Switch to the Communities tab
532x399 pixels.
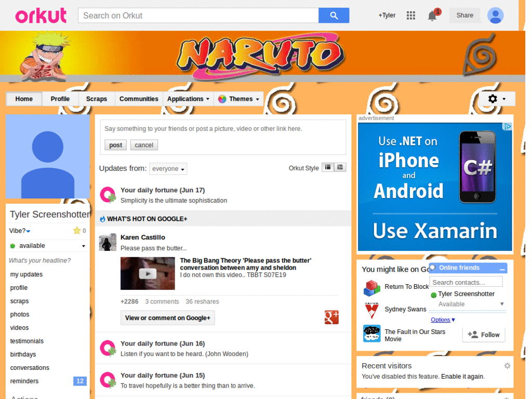(x=139, y=99)
